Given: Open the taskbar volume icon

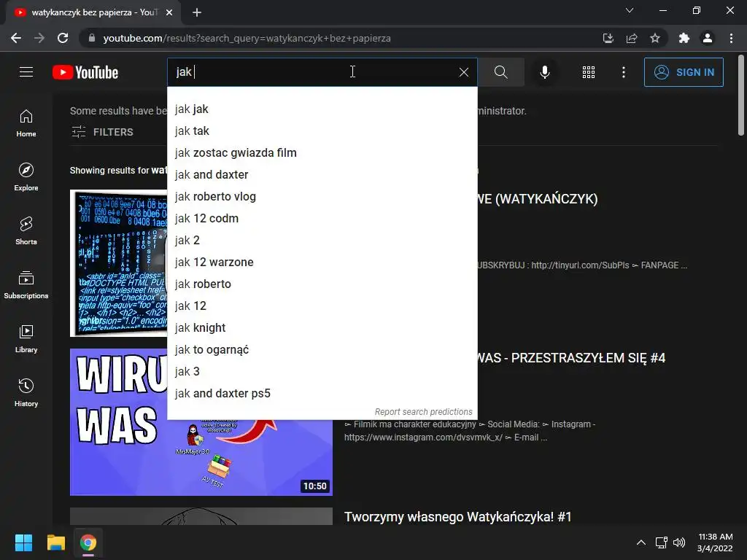Looking at the screenshot, I should (x=679, y=542).
